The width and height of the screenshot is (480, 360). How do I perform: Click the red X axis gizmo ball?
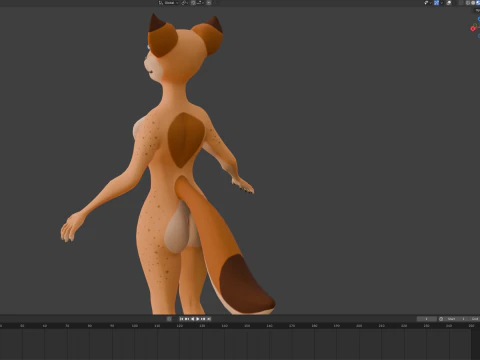[473, 29]
